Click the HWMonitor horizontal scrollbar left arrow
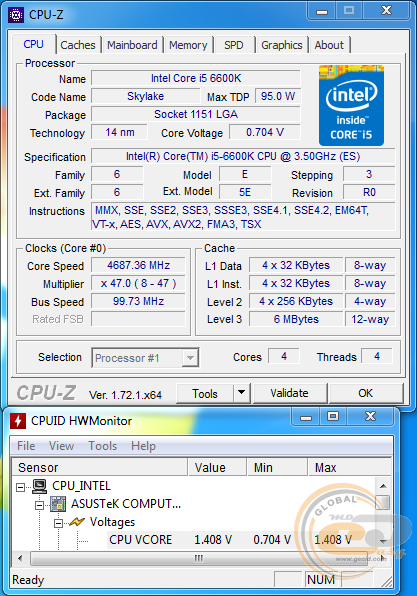This screenshot has width=417, height=596. click(x=20, y=558)
